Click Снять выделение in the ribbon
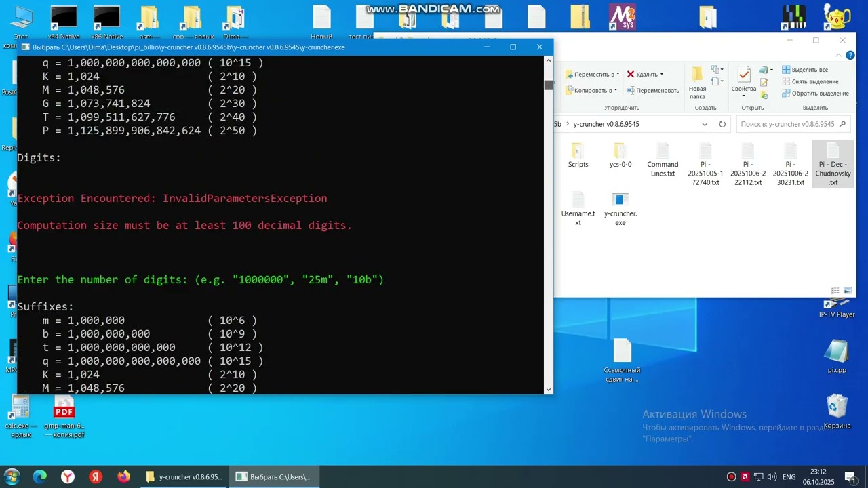This screenshot has height=488, width=868. [x=810, y=81]
